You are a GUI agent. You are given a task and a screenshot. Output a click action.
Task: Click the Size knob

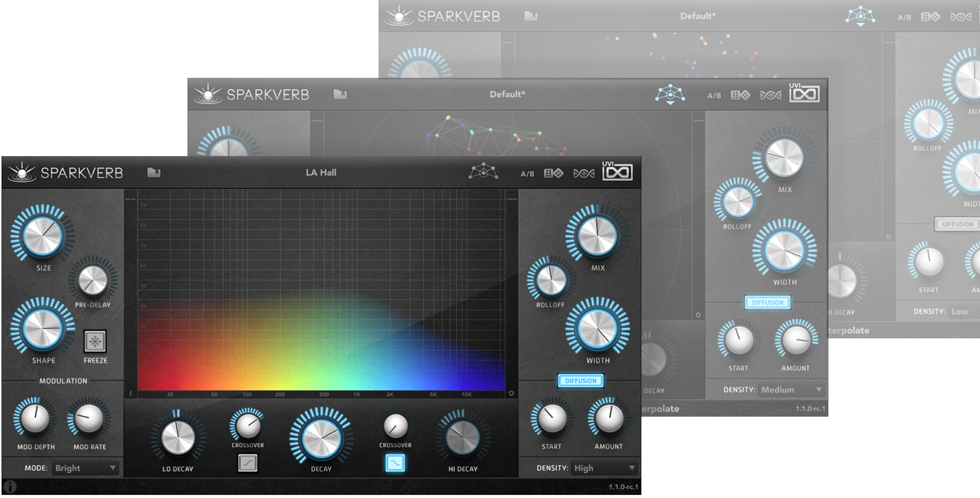(42, 236)
